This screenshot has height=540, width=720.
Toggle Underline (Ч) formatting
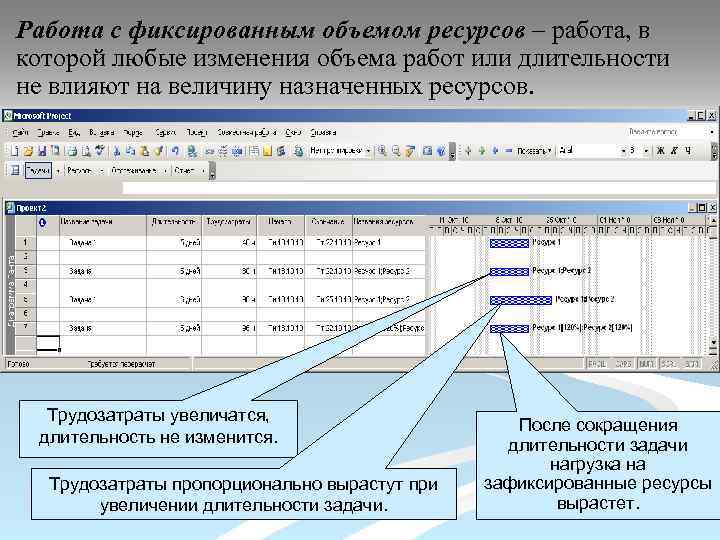coord(688,151)
